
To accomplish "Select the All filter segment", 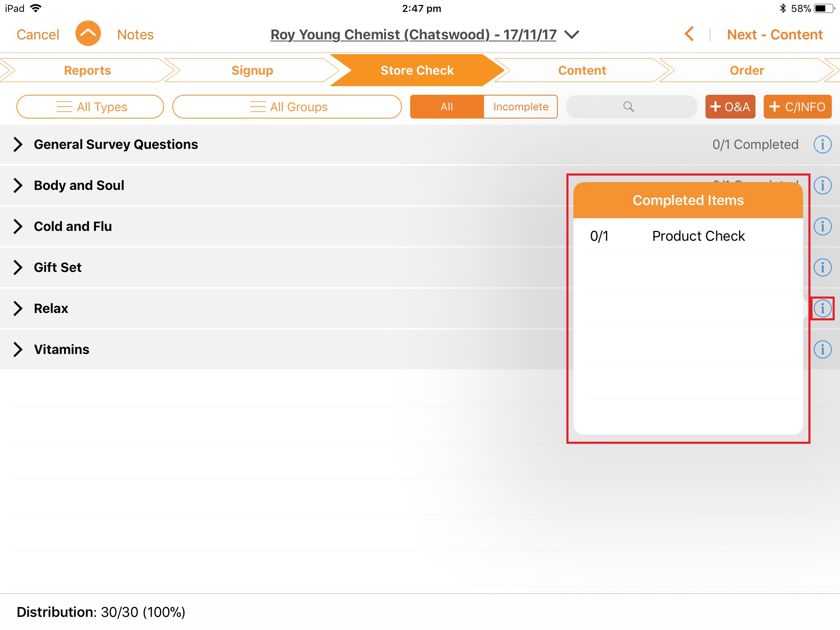I will 447,107.
